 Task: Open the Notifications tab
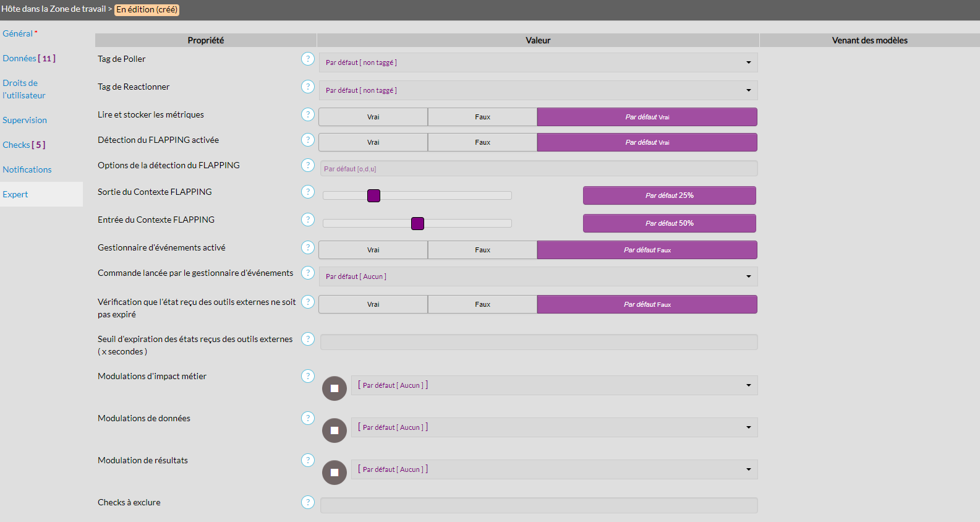[x=27, y=169]
